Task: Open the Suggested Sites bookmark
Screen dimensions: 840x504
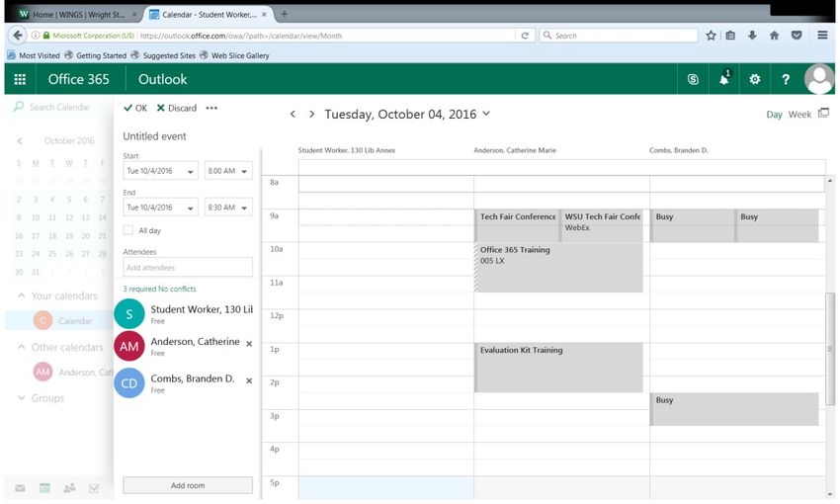Action: [163, 55]
